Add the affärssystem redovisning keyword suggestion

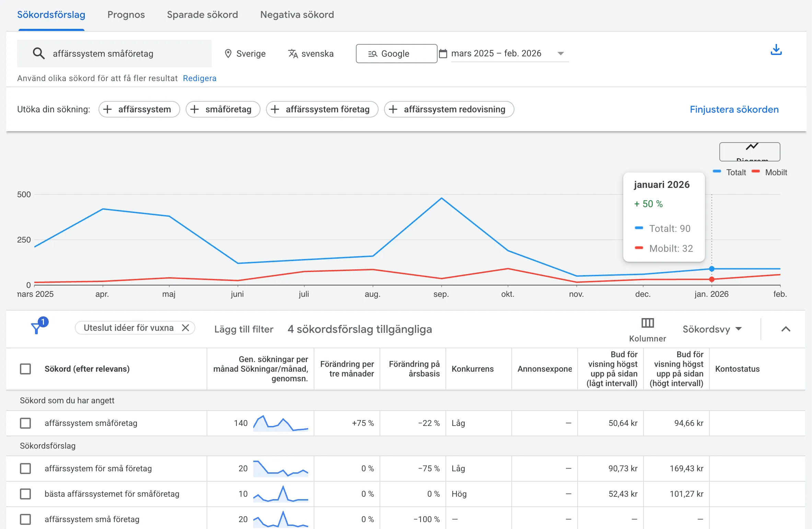click(449, 109)
